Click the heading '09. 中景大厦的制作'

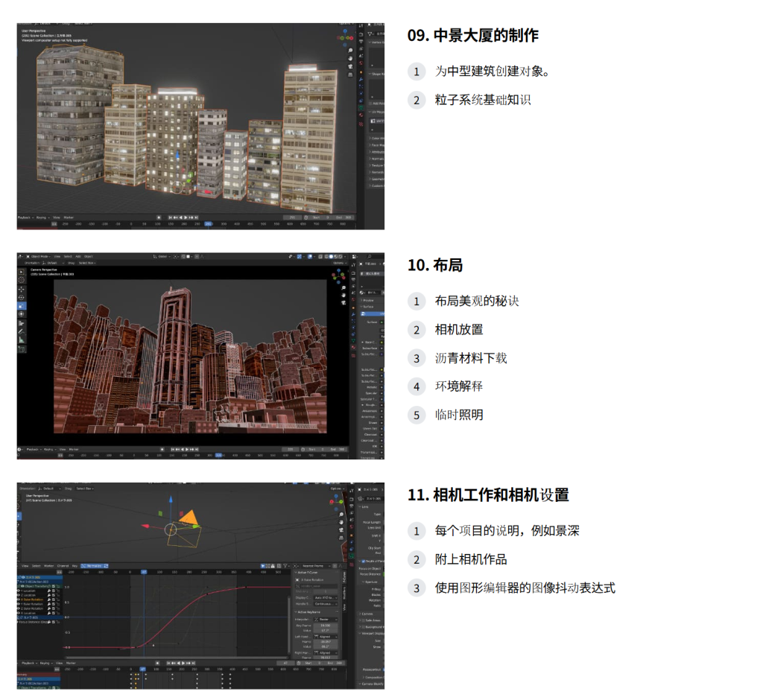tap(473, 35)
